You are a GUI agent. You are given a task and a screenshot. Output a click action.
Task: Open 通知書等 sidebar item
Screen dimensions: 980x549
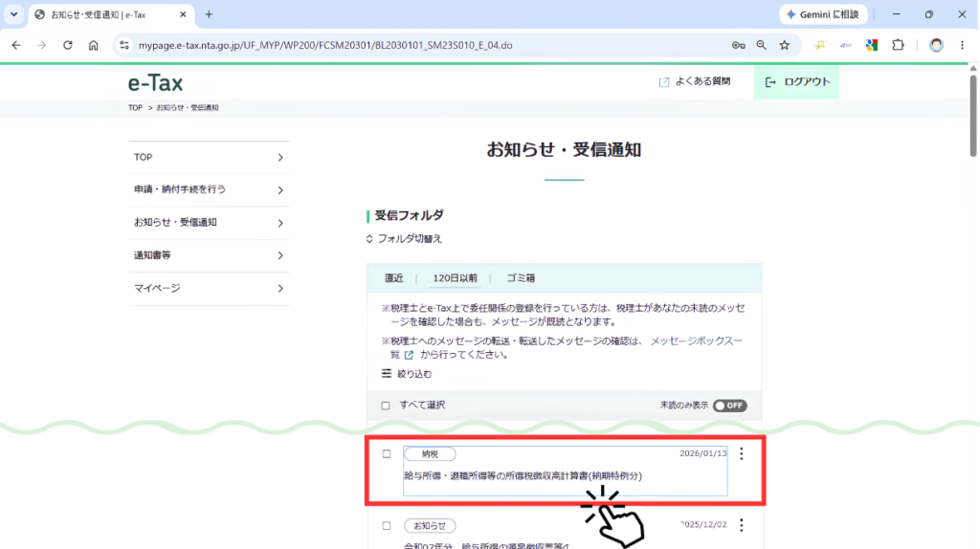coord(209,255)
